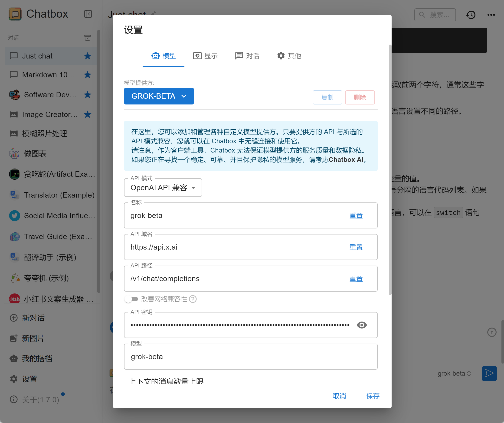Toggle star on Image Creator conversation

tap(87, 114)
